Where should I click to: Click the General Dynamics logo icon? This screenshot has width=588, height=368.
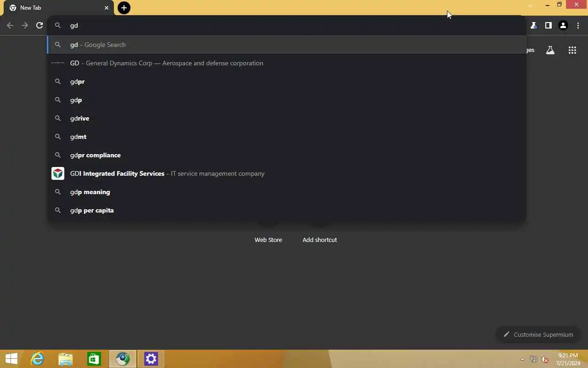pos(58,63)
